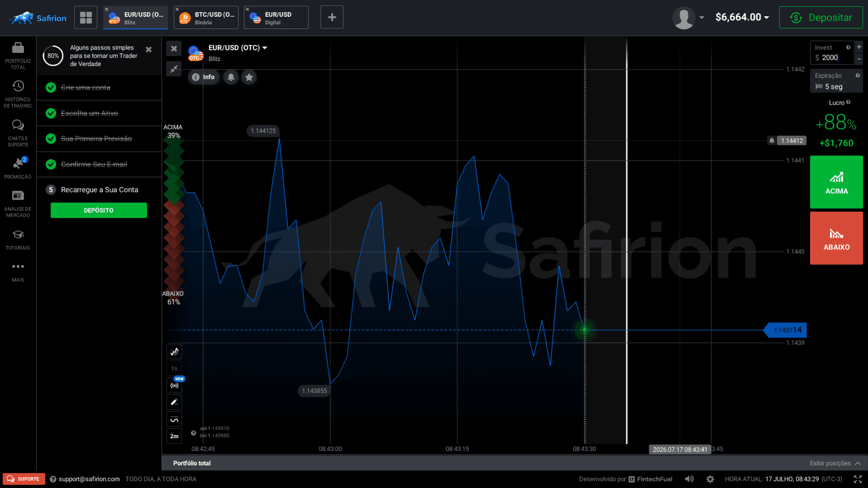Open the asset Info button
This screenshot has width=868, height=488.
click(203, 77)
